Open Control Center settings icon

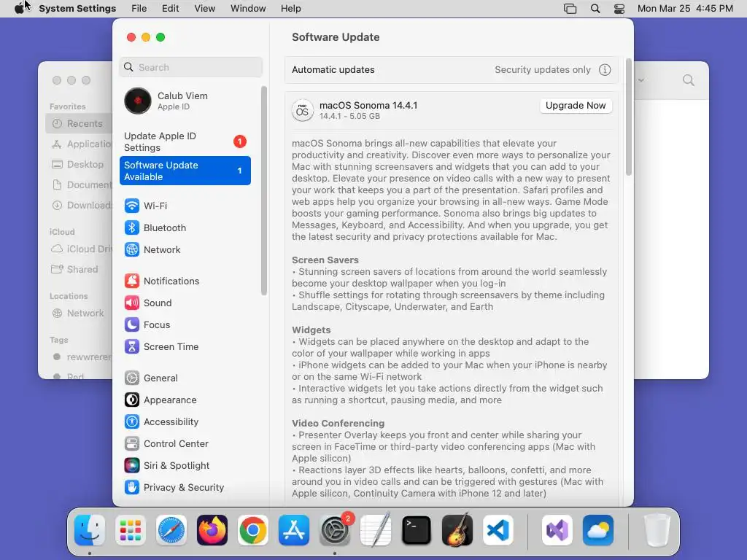(x=132, y=444)
